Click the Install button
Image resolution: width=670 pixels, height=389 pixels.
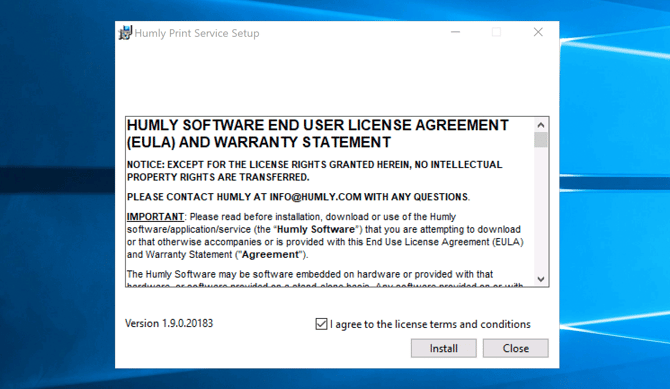pos(444,348)
